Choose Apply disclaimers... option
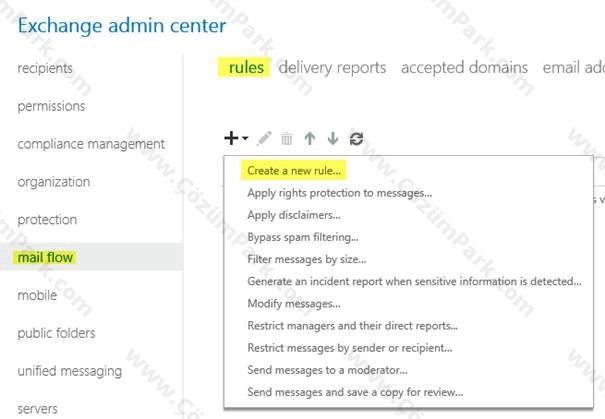This screenshot has height=419, width=605. pyautogui.click(x=294, y=215)
